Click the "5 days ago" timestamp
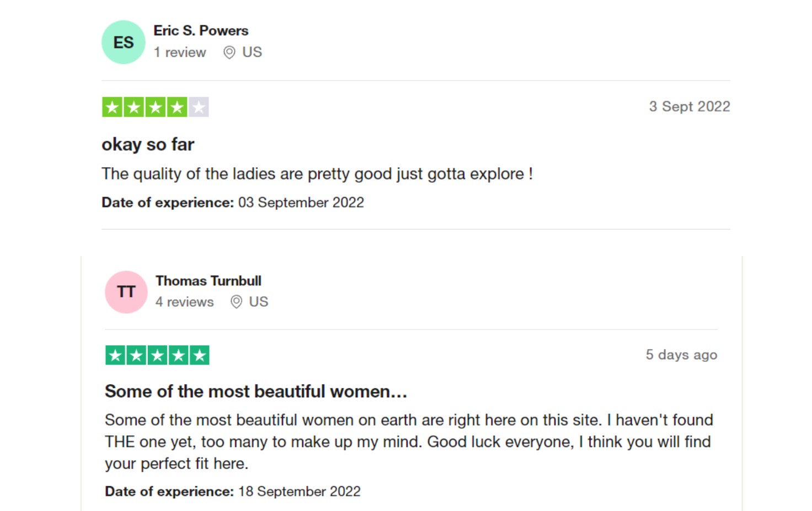The image size is (812, 511). click(x=681, y=355)
